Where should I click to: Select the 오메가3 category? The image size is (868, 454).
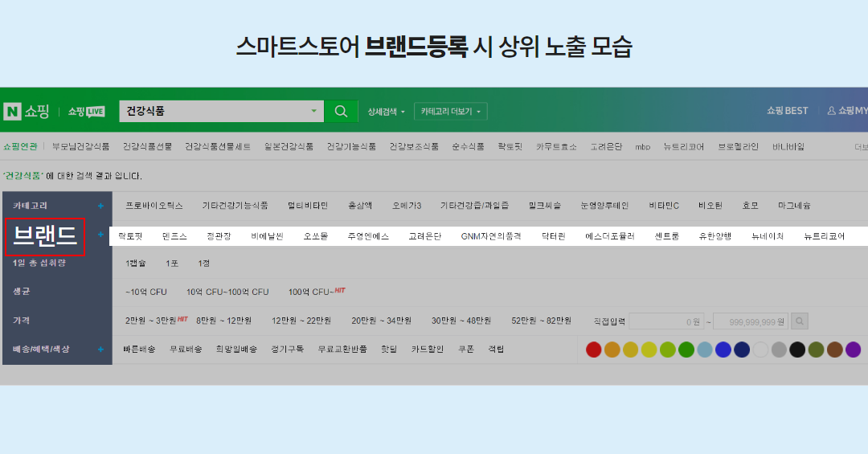[407, 206]
